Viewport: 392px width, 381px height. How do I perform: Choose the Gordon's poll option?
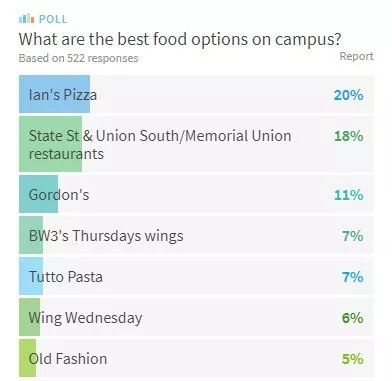click(x=196, y=194)
